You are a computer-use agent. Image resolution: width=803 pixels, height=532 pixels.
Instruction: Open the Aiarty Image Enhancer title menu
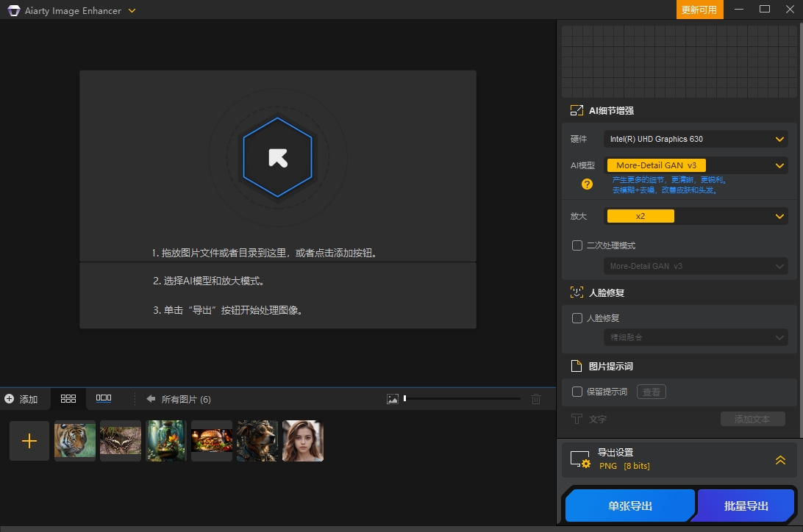[x=132, y=11]
